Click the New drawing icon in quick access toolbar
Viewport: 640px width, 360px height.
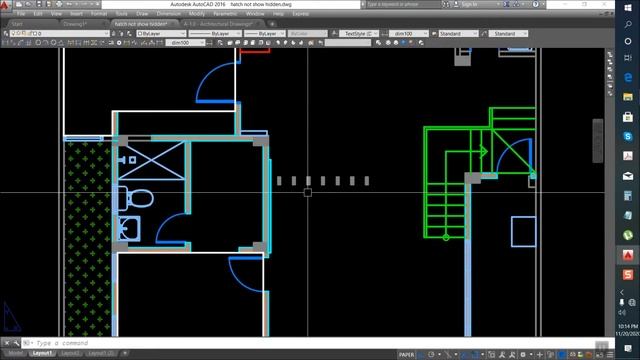19,4
